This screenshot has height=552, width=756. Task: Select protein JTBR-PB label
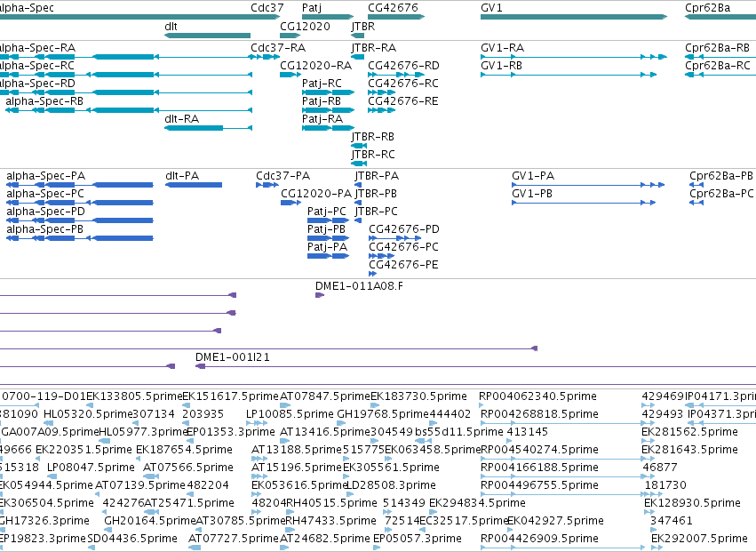click(x=376, y=194)
